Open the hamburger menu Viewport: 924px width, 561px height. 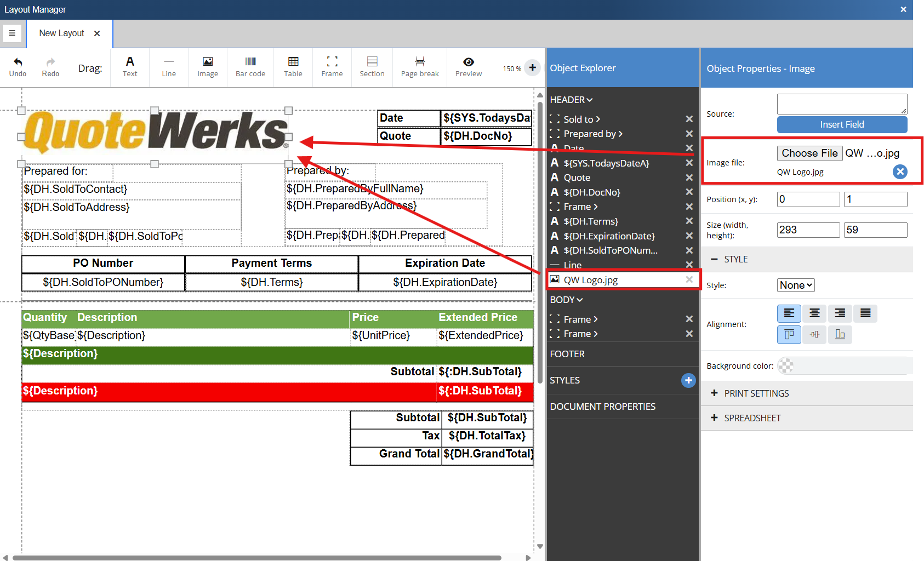coord(12,33)
